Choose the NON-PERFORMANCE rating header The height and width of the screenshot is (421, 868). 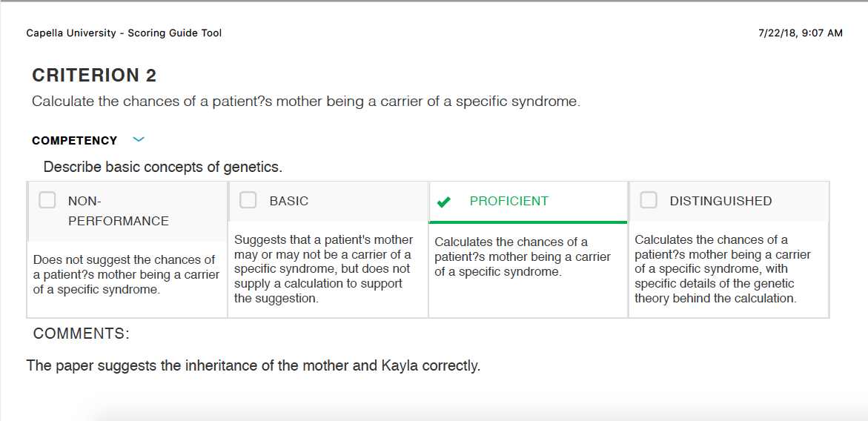119,210
